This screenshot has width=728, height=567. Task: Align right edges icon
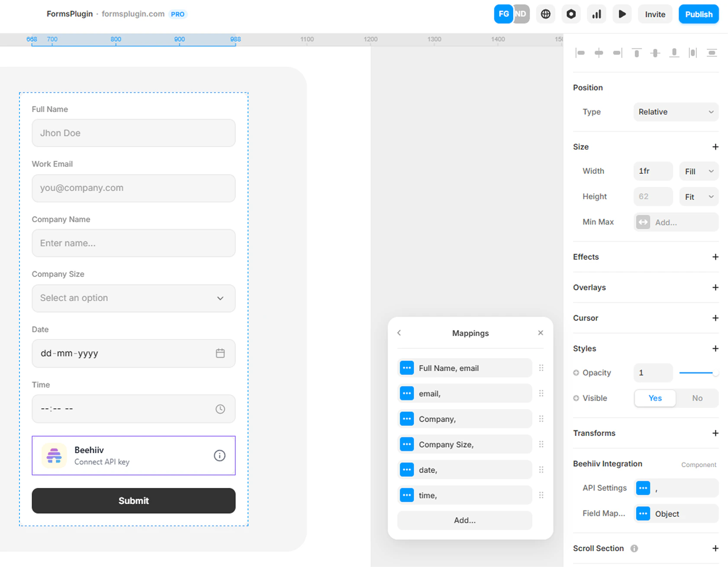coord(618,53)
